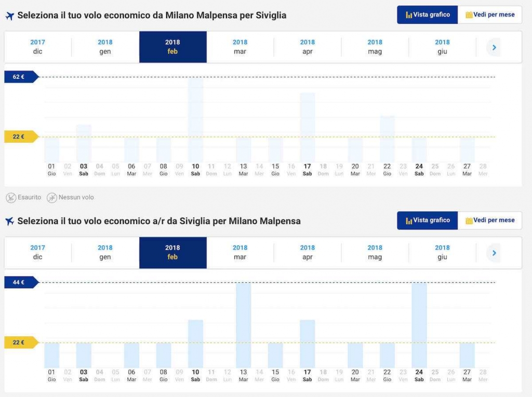The width and height of the screenshot is (532, 397).
Task: Show next months in outbound month selector
Action: coord(494,47)
